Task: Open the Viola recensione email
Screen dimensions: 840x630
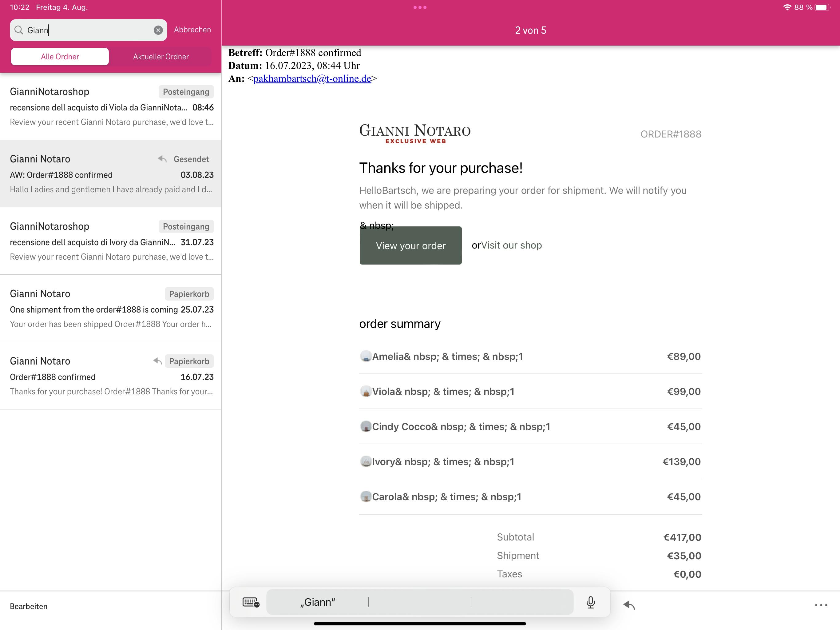Action: pyautogui.click(x=110, y=106)
